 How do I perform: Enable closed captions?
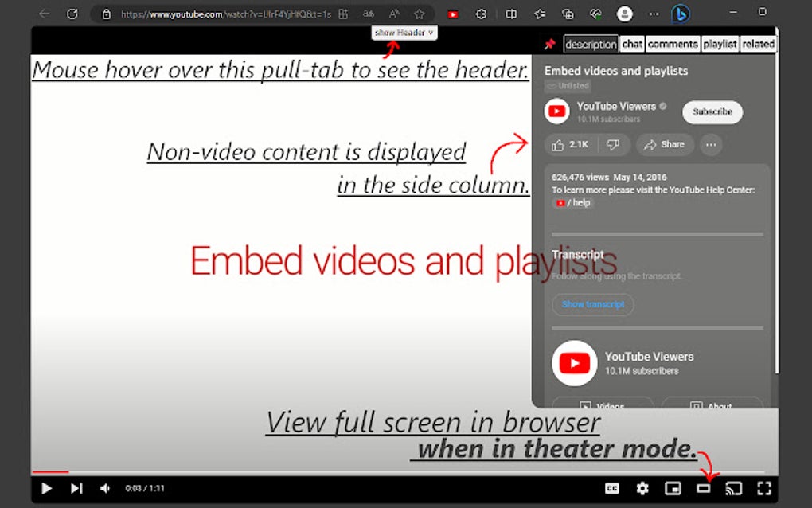pyautogui.click(x=611, y=489)
